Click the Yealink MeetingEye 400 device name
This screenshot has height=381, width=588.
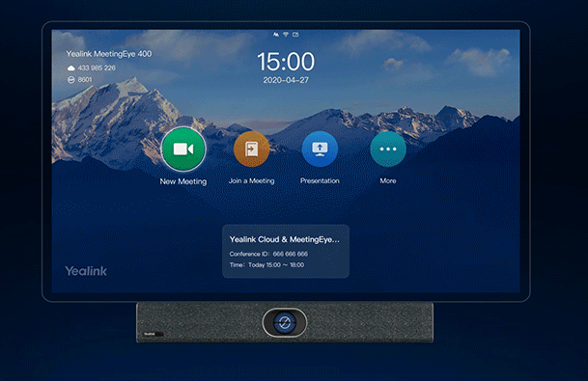tap(109, 54)
